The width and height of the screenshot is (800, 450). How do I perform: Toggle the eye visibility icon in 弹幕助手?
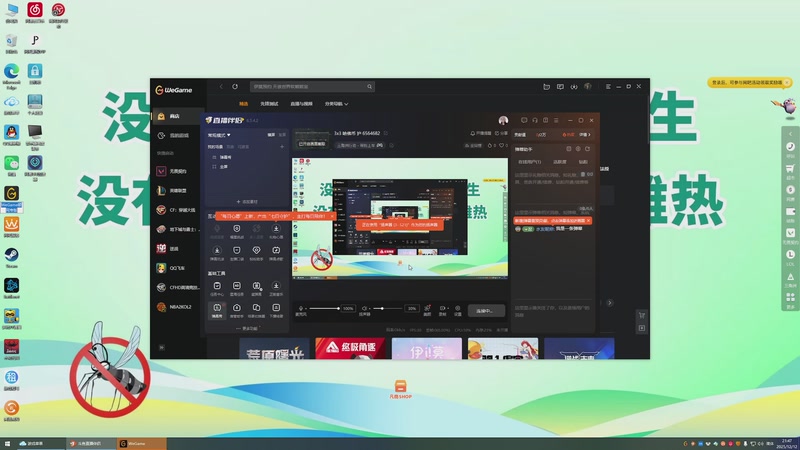(x=590, y=174)
